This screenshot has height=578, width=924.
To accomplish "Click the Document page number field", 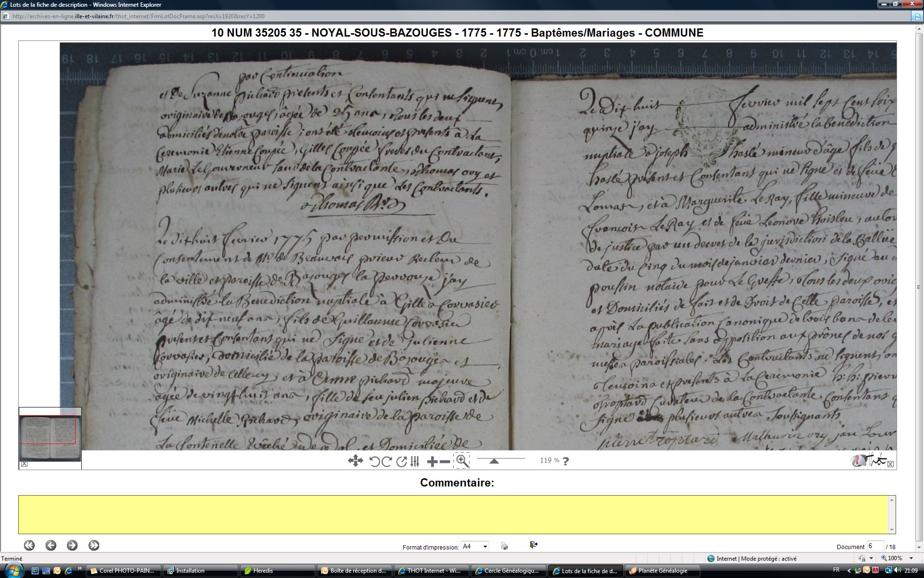I will (875, 546).
